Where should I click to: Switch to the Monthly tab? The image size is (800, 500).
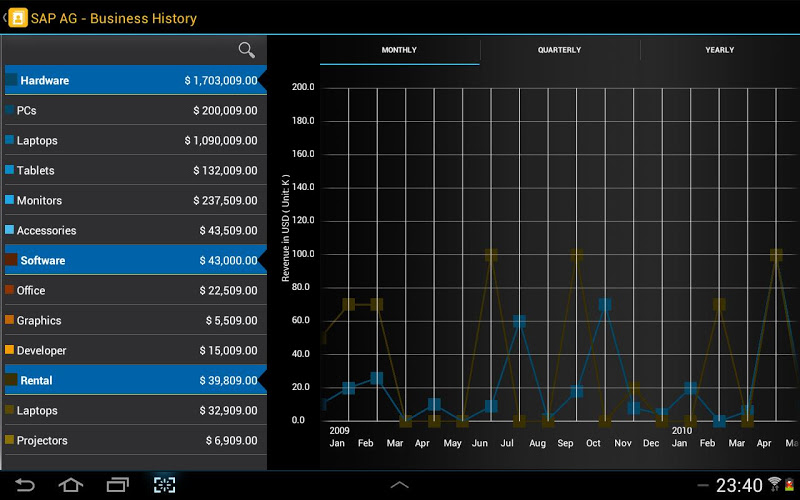pos(399,50)
